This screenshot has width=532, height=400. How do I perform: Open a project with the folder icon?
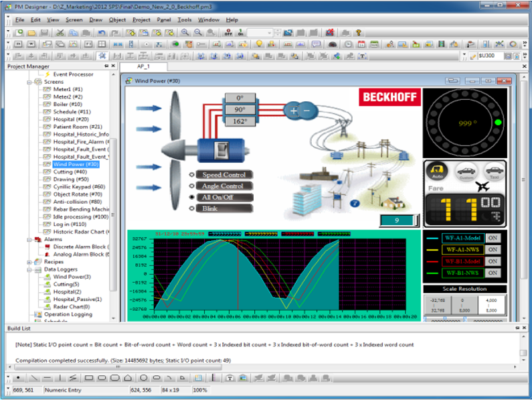pos(31,33)
